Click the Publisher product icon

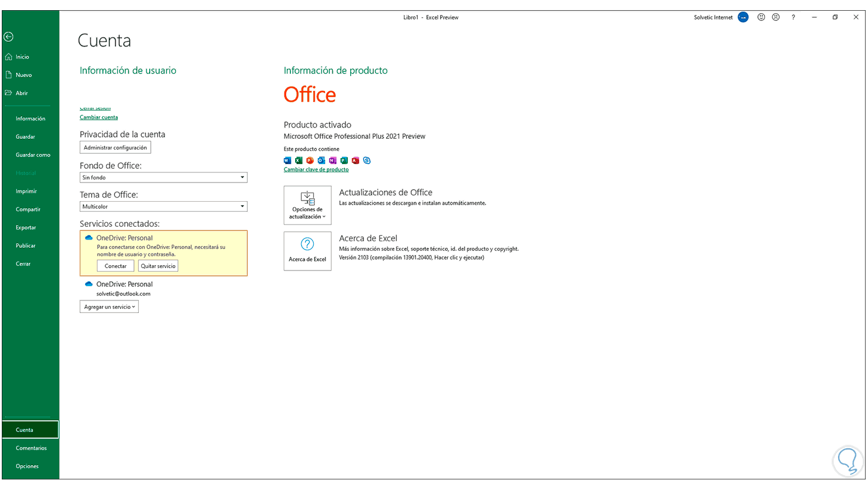(344, 160)
